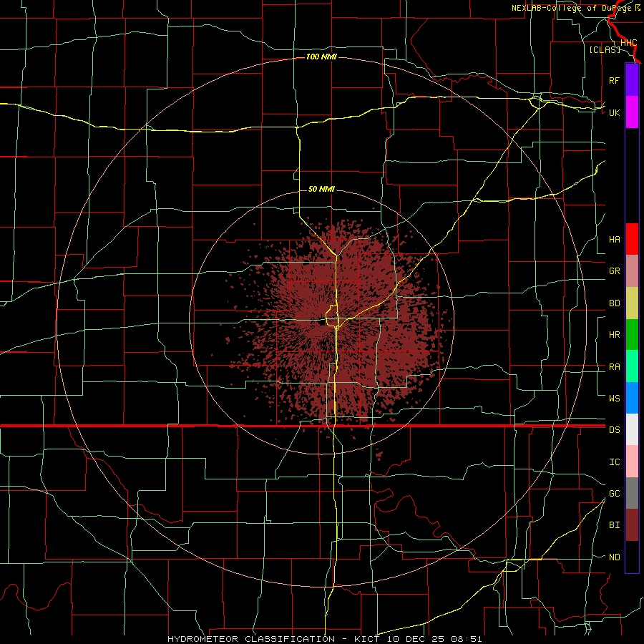This screenshot has height=644, width=644.
Task: Pick the light green RA legend swatch
Action: tap(632, 366)
